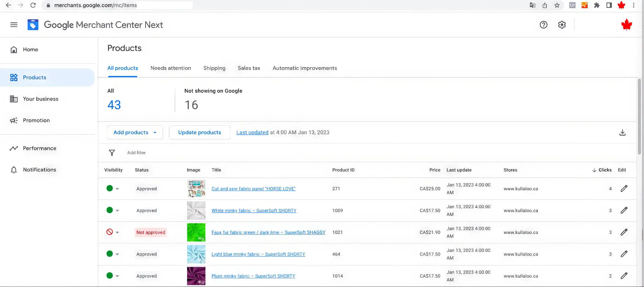The width and height of the screenshot is (644, 287).
Task: Click the Update products button
Action: [199, 133]
